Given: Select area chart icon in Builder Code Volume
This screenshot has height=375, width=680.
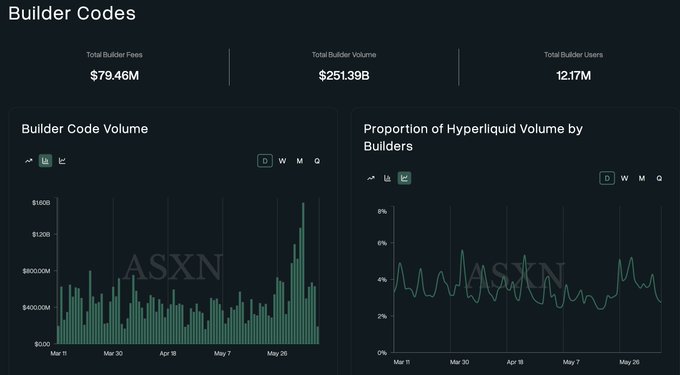Looking at the screenshot, I should coord(62,161).
